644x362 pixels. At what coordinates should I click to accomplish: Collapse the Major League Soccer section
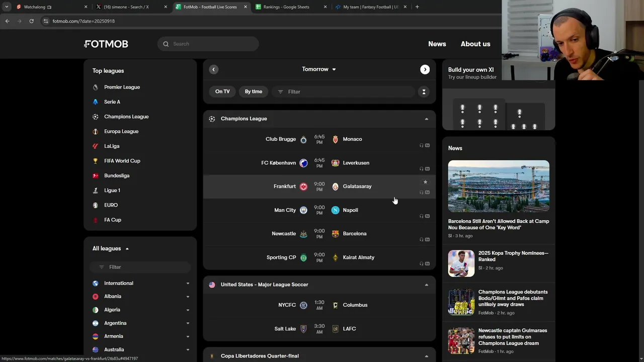tap(426, 285)
